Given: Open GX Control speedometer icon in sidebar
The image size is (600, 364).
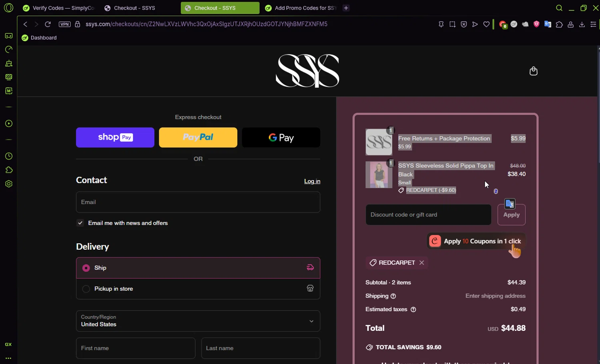Looking at the screenshot, I should [8, 50].
